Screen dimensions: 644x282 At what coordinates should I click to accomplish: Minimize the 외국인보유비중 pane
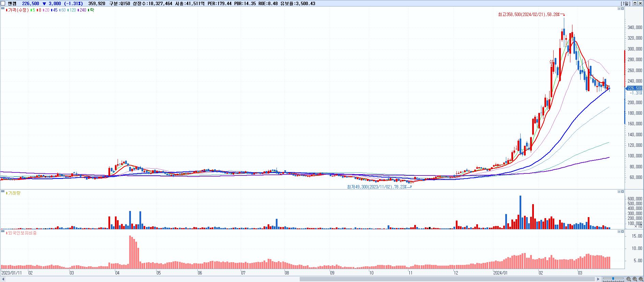tap(619, 231)
